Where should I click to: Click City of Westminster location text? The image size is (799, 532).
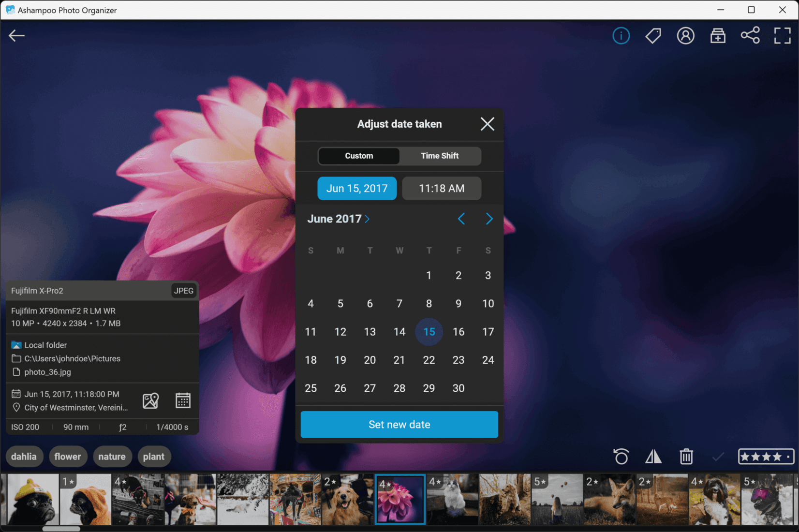click(76, 408)
